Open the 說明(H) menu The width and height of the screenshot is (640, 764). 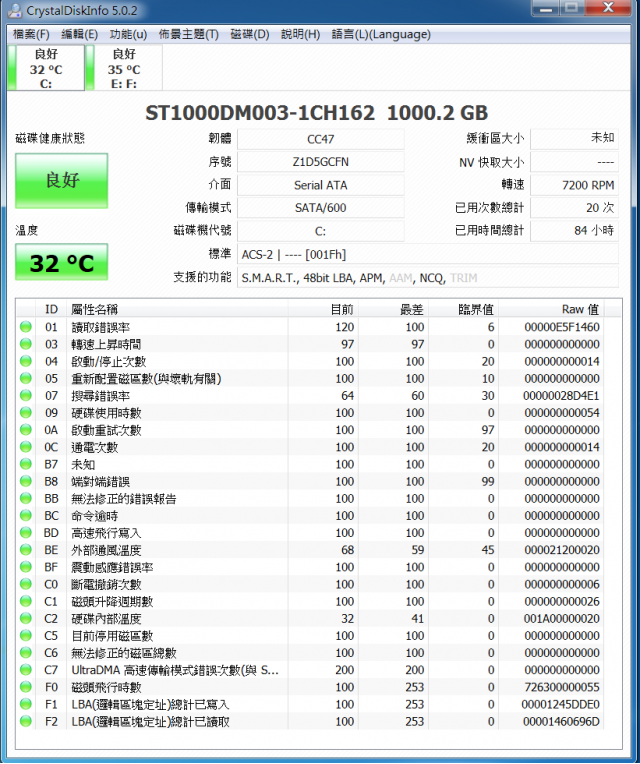pyautogui.click(x=301, y=34)
